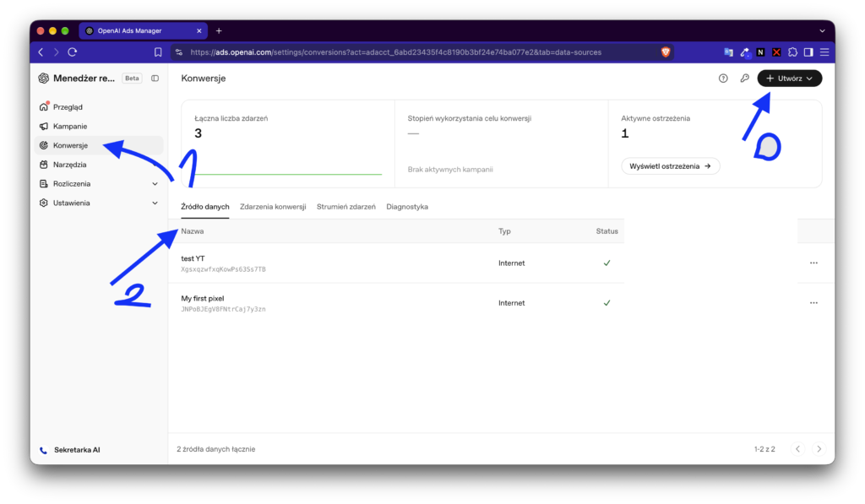Open the browser extensions puzzle icon
The height and width of the screenshot is (504, 865).
(792, 52)
